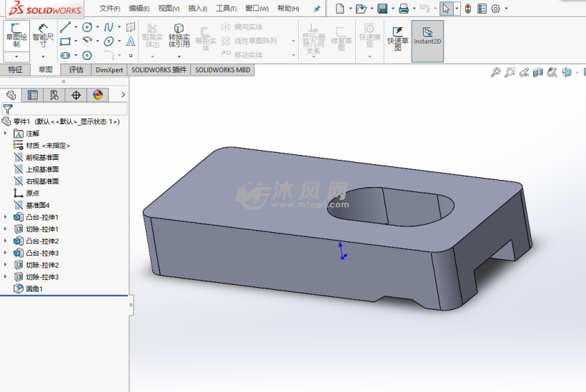Screen dimensions: 586x392
Task: Open the dropdown arrow under 草图绘制
Action: (x=16, y=56)
